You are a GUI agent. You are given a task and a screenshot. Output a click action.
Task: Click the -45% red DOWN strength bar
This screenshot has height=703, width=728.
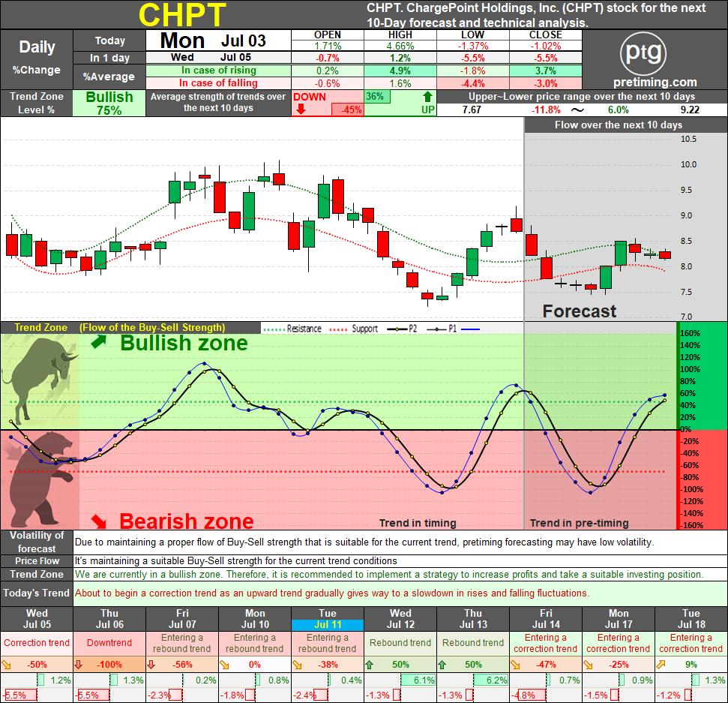point(347,110)
